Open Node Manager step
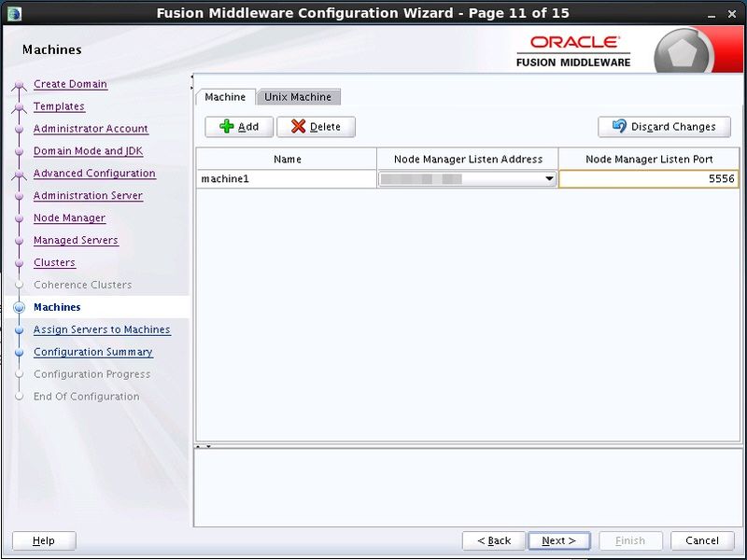Viewport: 747px width, 560px height. pyautogui.click(x=69, y=218)
